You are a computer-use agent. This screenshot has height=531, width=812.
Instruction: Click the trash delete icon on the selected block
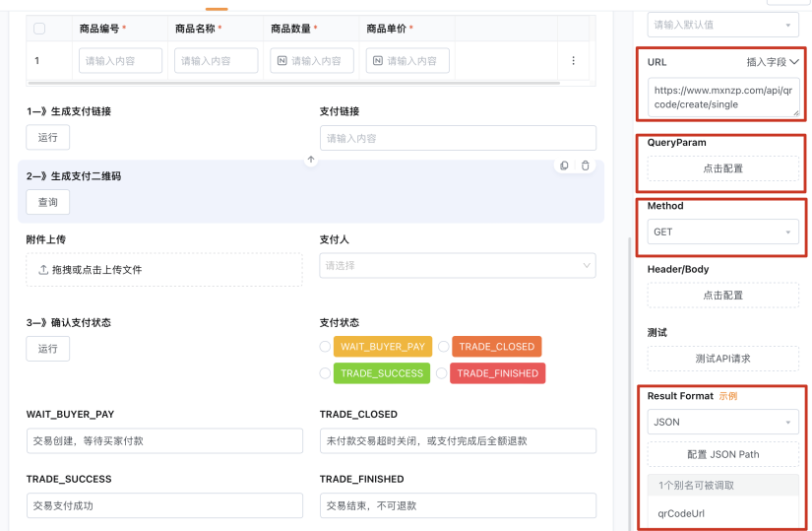pos(586,166)
